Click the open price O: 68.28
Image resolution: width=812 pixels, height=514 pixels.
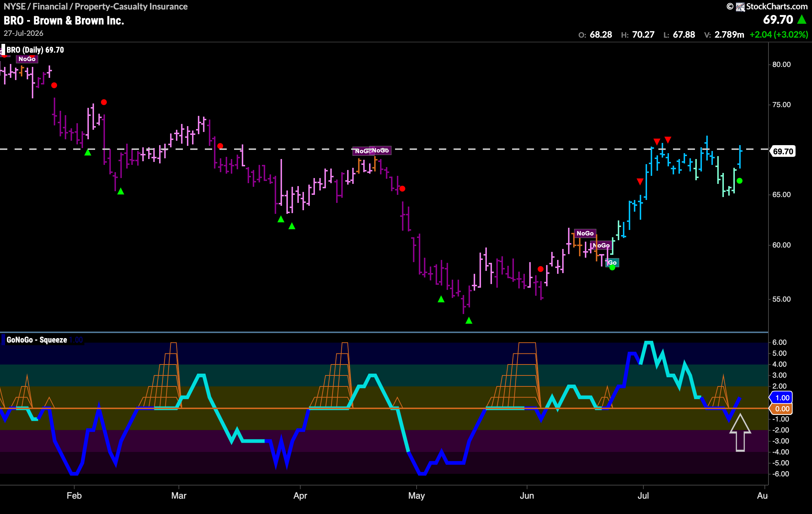[595, 35]
